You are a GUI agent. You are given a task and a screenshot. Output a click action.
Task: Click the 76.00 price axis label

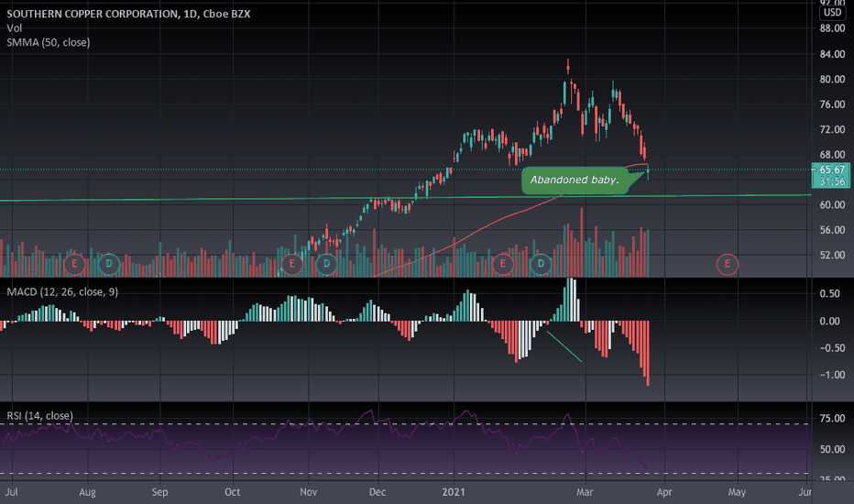(x=832, y=104)
